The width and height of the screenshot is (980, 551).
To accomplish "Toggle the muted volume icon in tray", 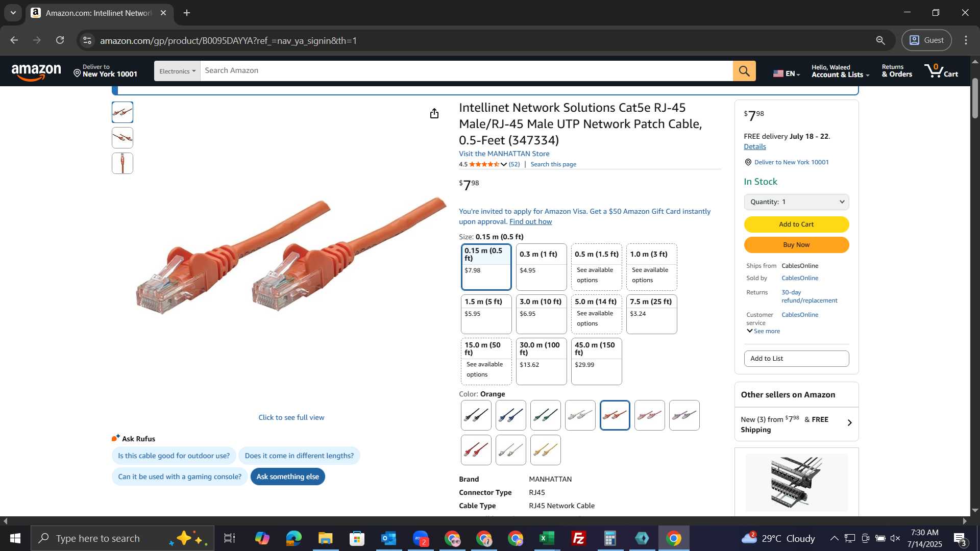I will coord(895,538).
